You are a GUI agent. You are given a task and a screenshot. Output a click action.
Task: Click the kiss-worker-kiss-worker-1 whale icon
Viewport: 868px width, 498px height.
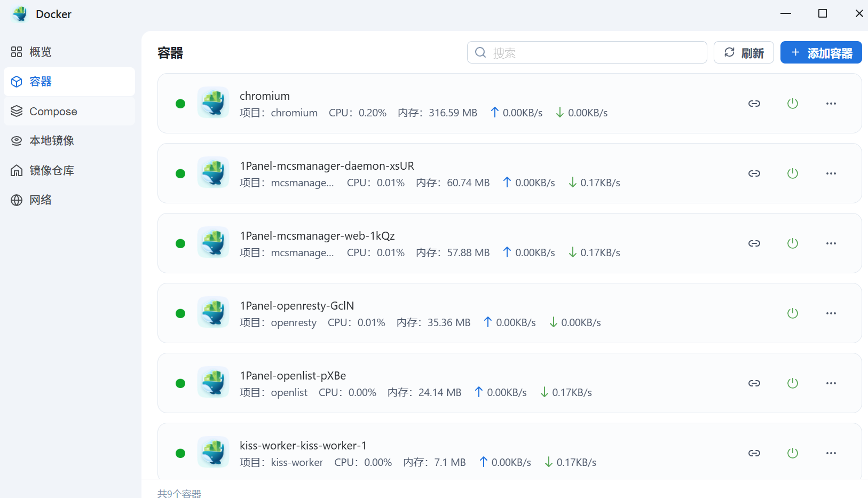[213, 452]
